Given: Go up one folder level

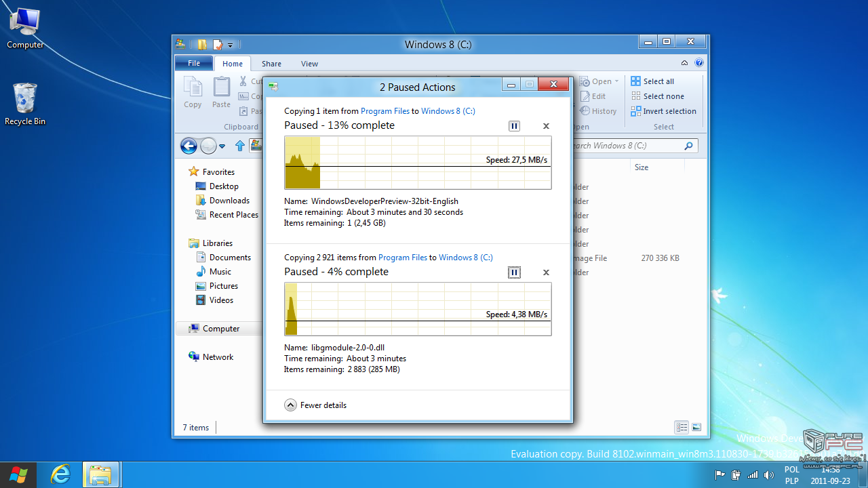Looking at the screenshot, I should coord(239,146).
